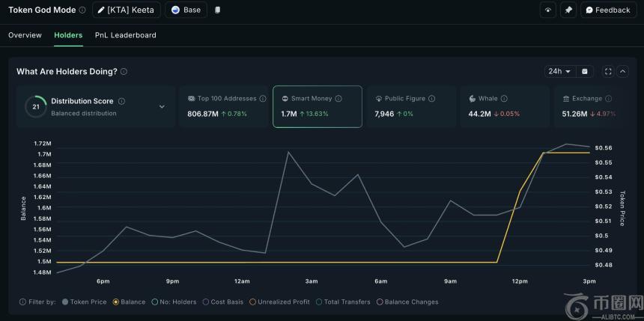Select the Whale holder card
644x321 pixels.
(x=505, y=106)
